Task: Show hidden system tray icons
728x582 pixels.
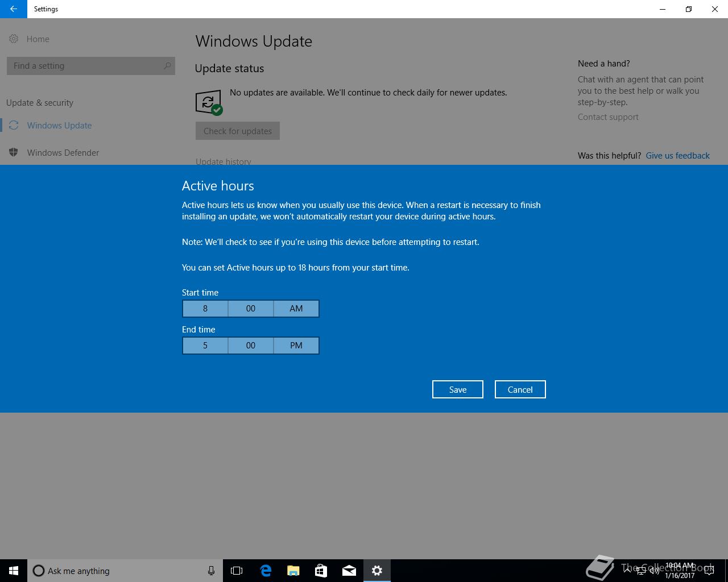Action: coord(627,571)
